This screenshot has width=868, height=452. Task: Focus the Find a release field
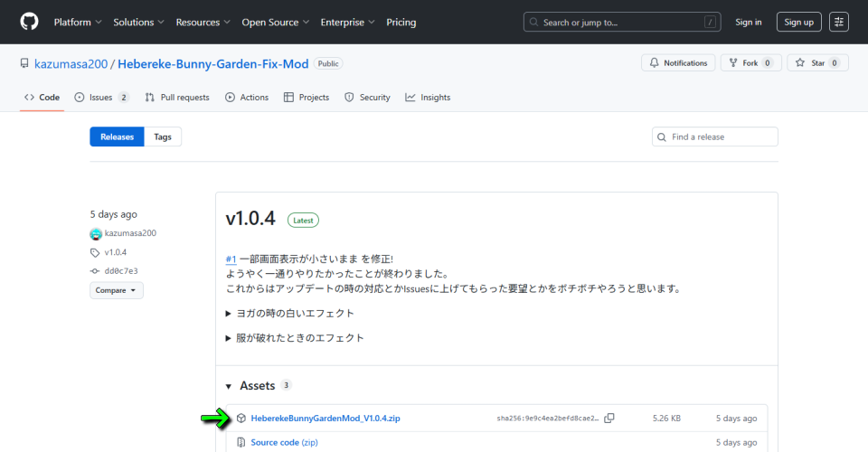point(722,137)
